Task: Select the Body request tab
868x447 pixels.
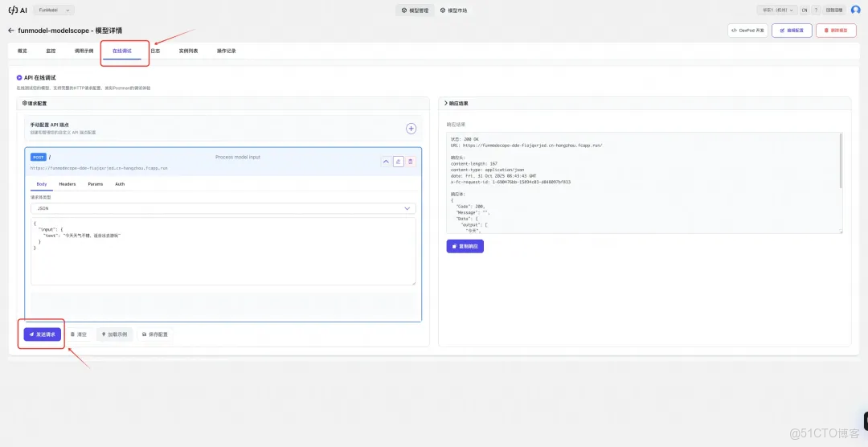Action: 42,184
